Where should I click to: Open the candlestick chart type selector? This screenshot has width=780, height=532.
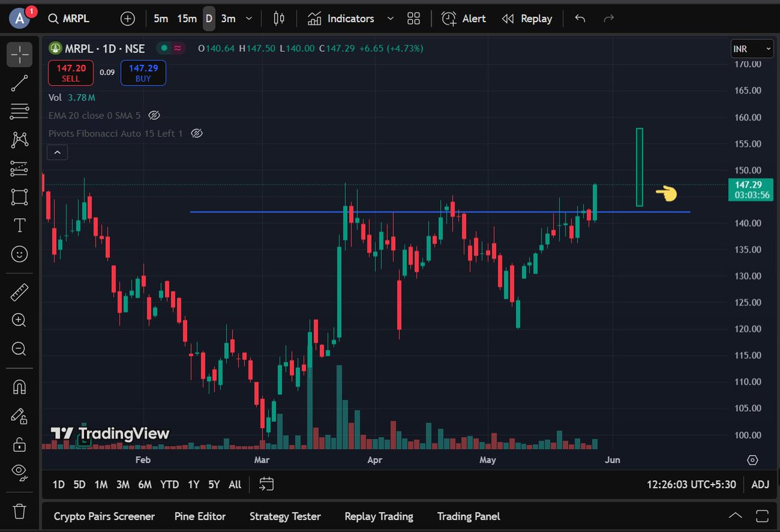pos(279,19)
